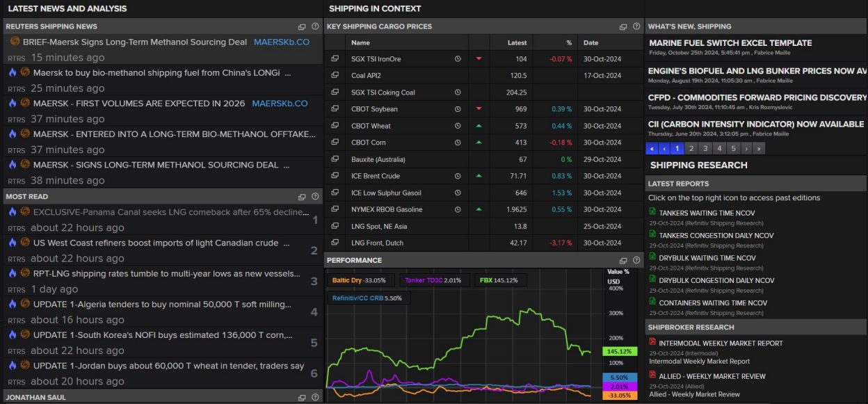
Task: Click the duplicate icon next to CBOT Wheat row
Action: [335, 126]
